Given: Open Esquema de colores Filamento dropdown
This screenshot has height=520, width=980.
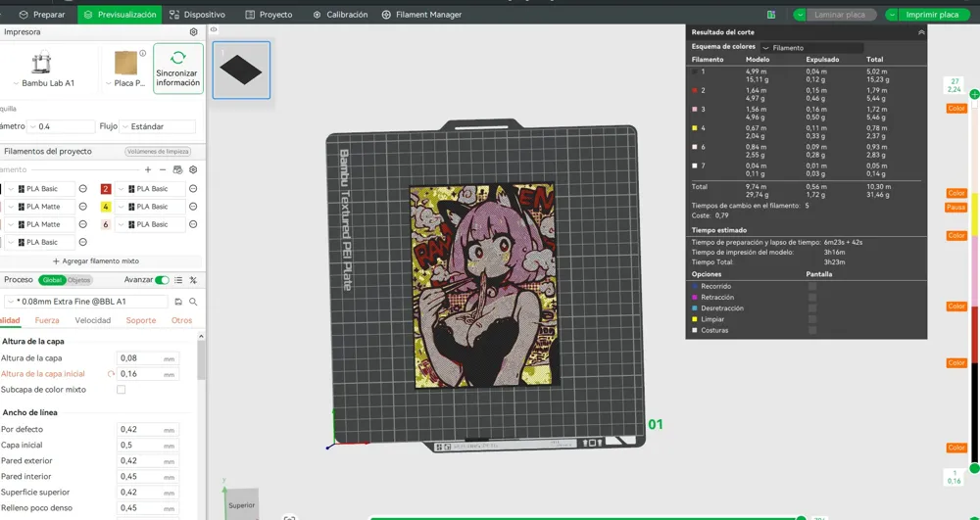Looking at the screenshot, I should [811, 47].
